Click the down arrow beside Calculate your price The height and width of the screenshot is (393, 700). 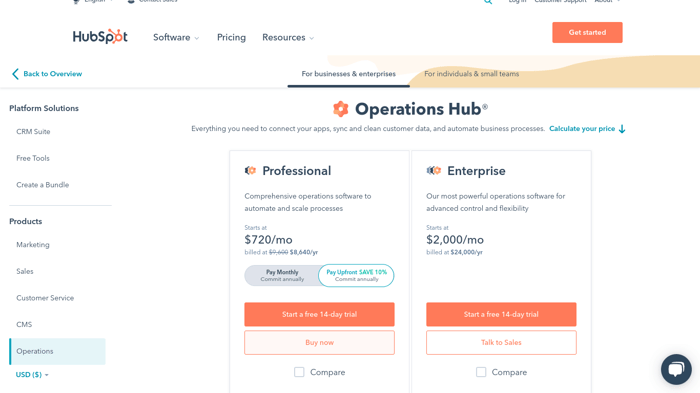(x=622, y=129)
